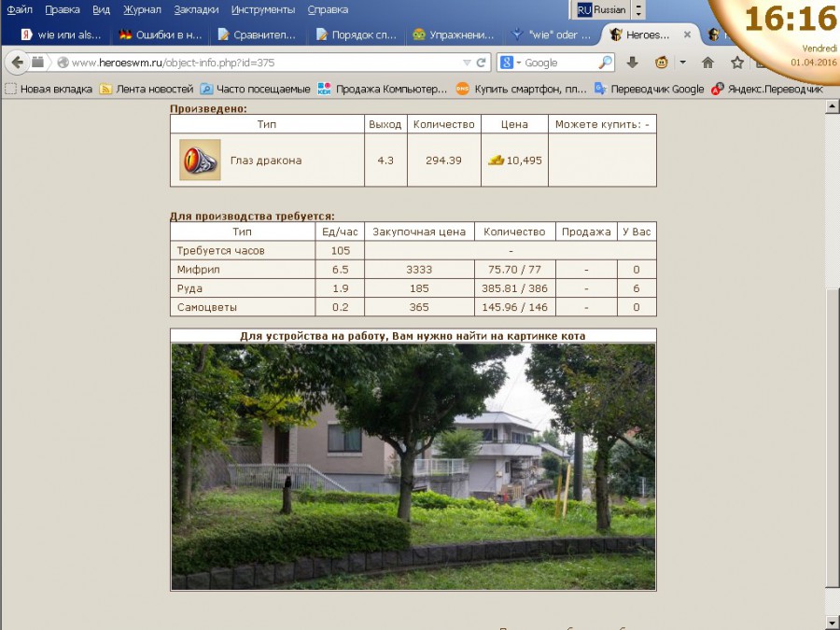Viewport: 840px width, 630px height.
Task: Click the browser back arrow button
Action: tap(18, 63)
